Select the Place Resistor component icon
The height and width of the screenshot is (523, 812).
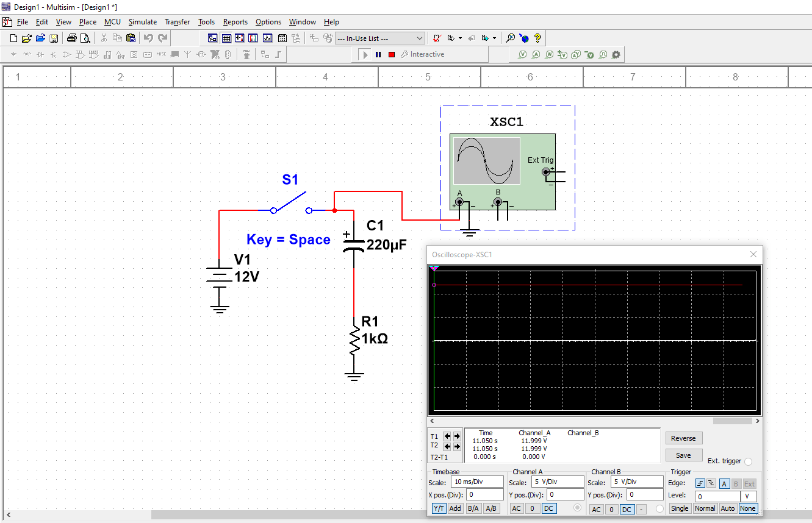click(x=26, y=54)
